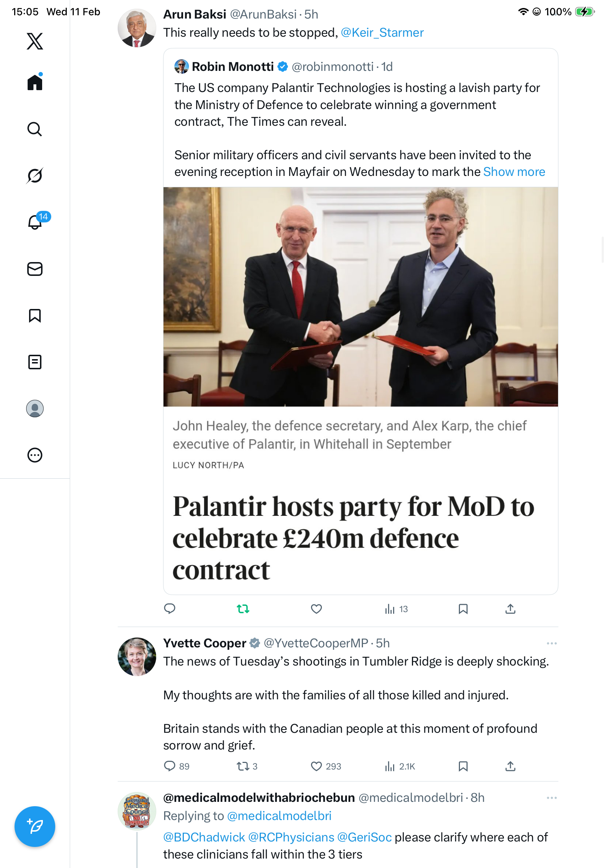Screen dimensions: 606x868
Task: Open the @Keir_Starmer mention link
Action: click(x=382, y=33)
